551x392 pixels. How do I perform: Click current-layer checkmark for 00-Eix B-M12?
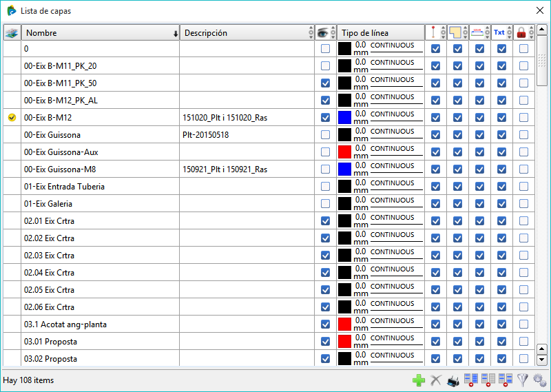(x=12, y=117)
